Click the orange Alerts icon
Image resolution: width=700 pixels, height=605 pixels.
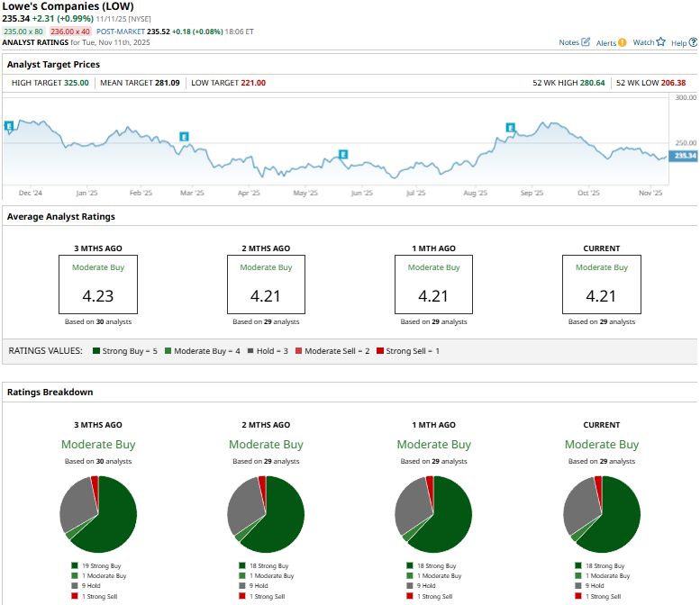coord(623,42)
